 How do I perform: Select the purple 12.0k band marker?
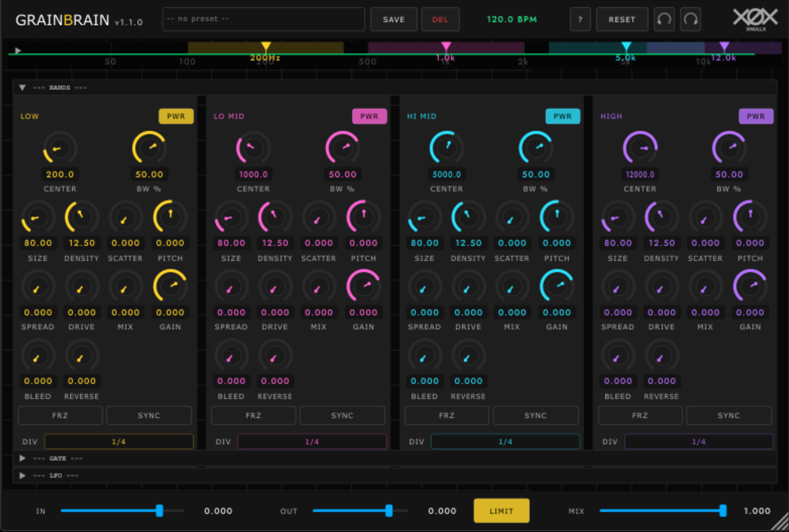724,47
